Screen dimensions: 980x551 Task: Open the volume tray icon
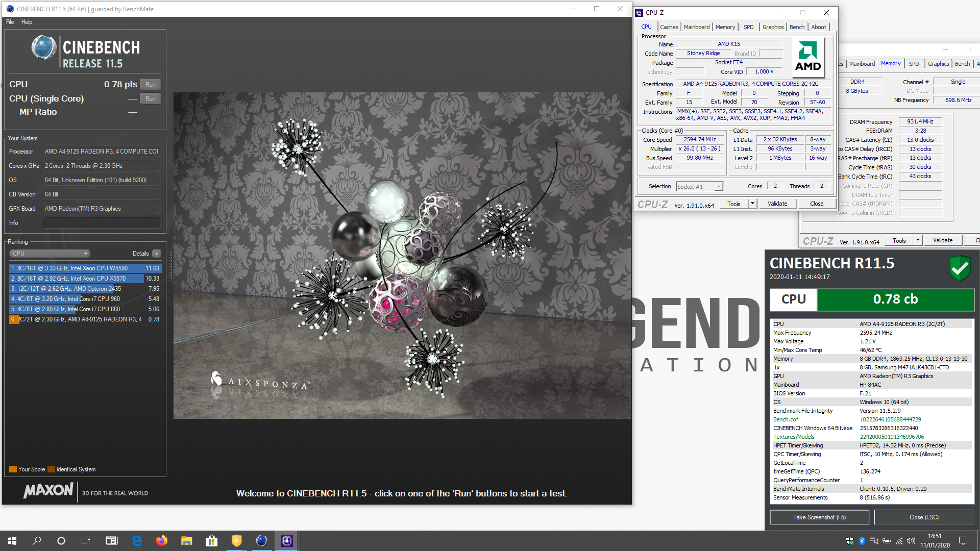click(x=912, y=541)
